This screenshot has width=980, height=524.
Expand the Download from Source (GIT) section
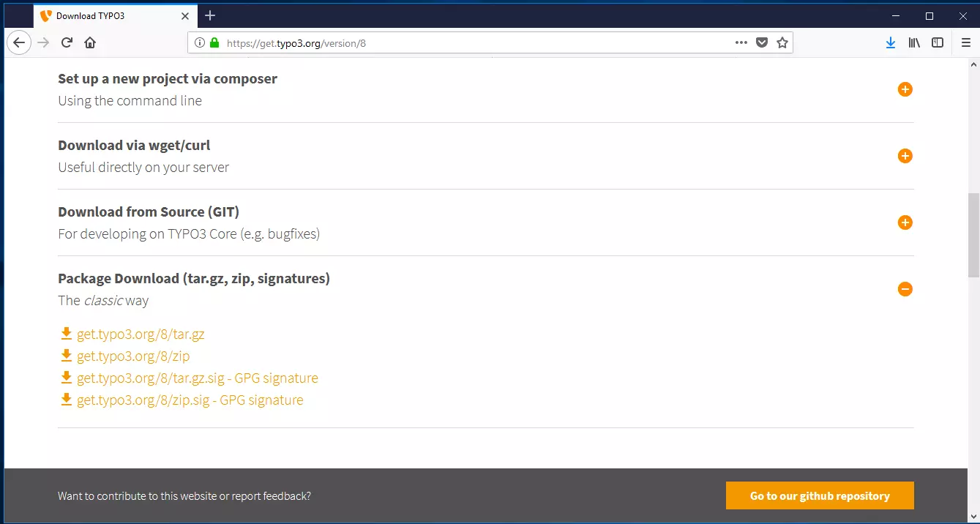pos(905,222)
